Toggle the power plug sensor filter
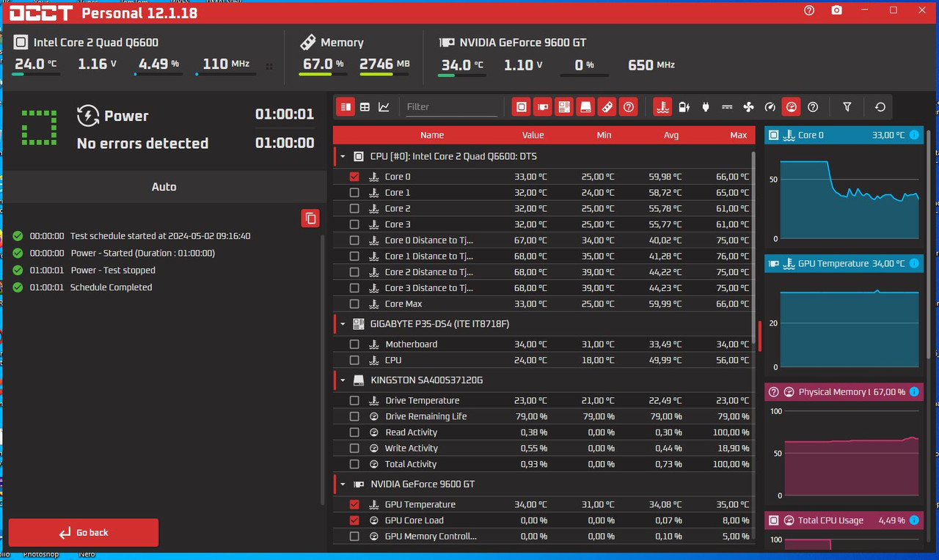The width and height of the screenshot is (939, 560). (706, 107)
